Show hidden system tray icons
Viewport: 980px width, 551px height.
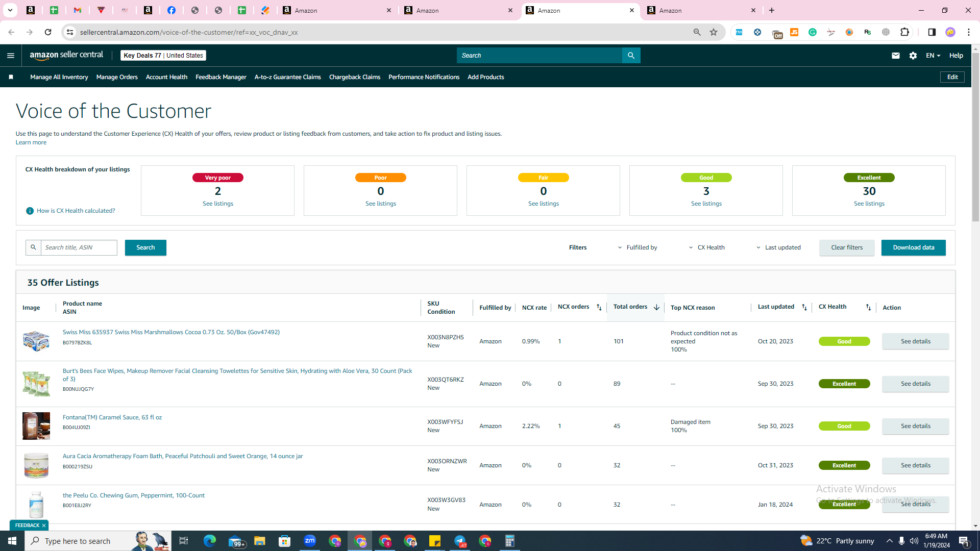pyautogui.click(x=890, y=541)
